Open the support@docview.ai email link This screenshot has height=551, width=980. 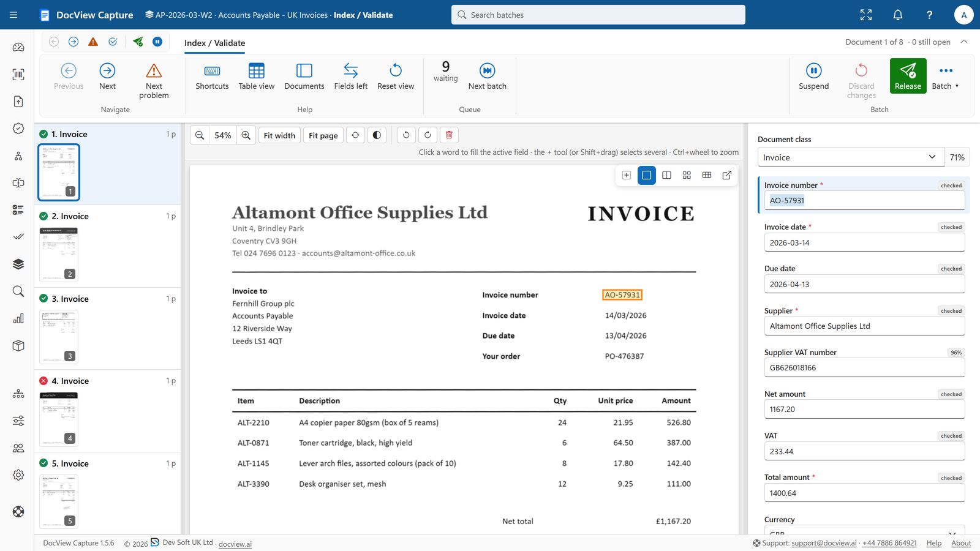pos(824,543)
